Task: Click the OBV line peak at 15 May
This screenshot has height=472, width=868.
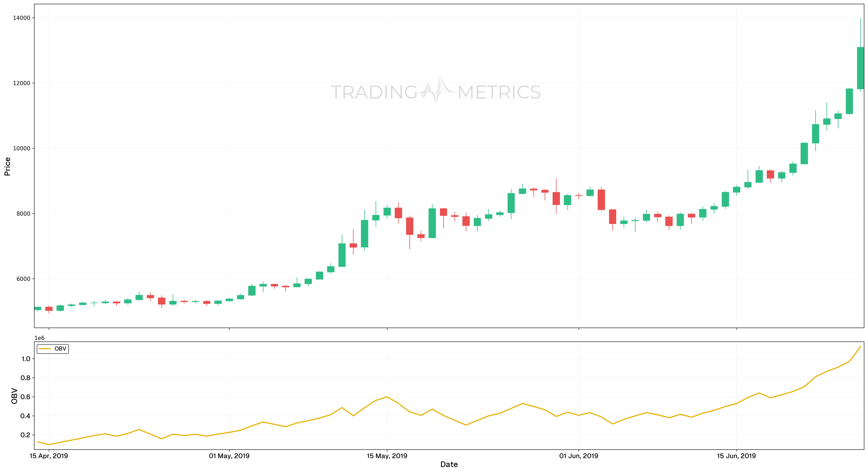Action: point(387,397)
